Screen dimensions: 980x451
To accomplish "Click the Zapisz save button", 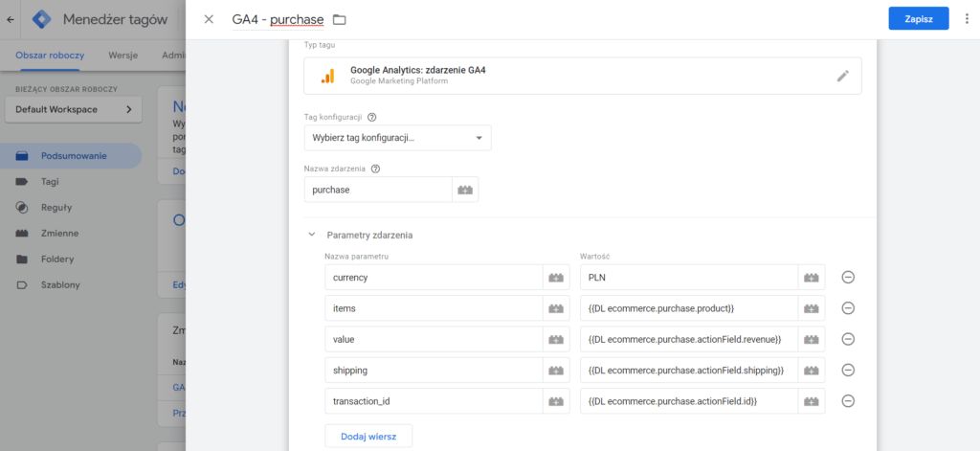I will click(x=919, y=19).
